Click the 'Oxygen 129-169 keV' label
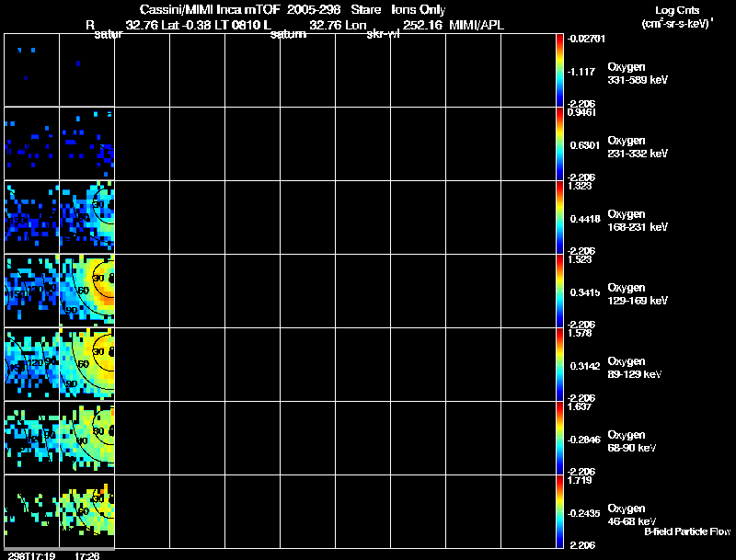The height and width of the screenshot is (560, 736). click(x=638, y=294)
